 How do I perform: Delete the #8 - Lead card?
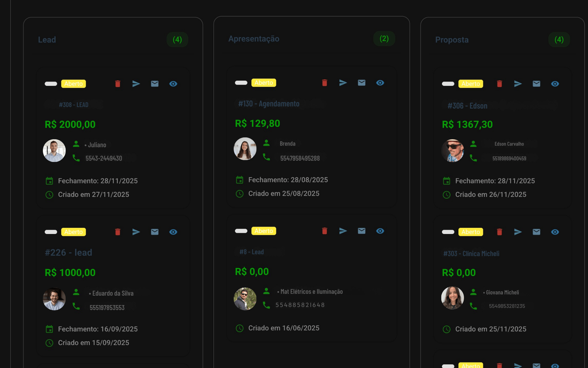(325, 231)
